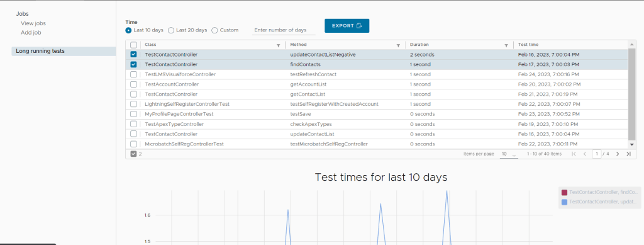
Task: Sort by the Class column header
Action: [x=150, y=44]
